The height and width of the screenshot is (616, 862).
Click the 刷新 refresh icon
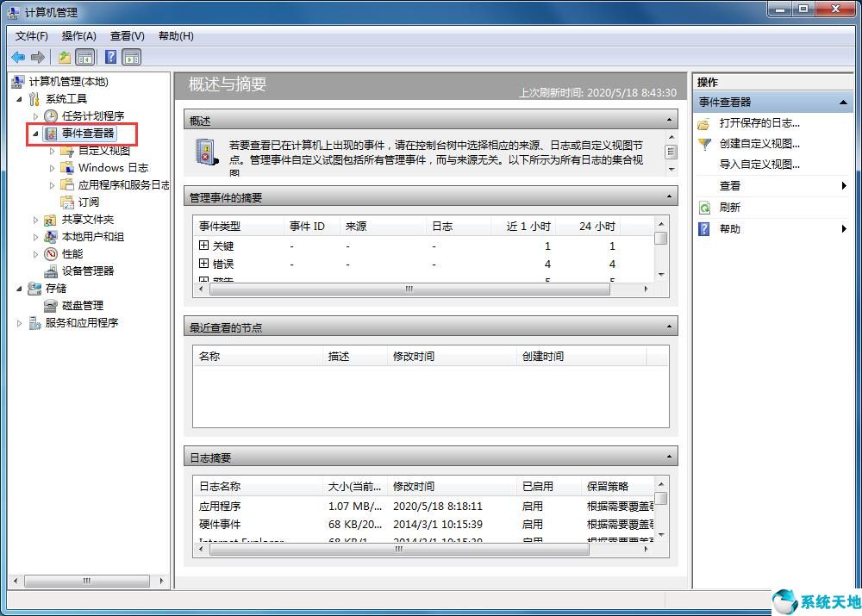pos(703,207)
